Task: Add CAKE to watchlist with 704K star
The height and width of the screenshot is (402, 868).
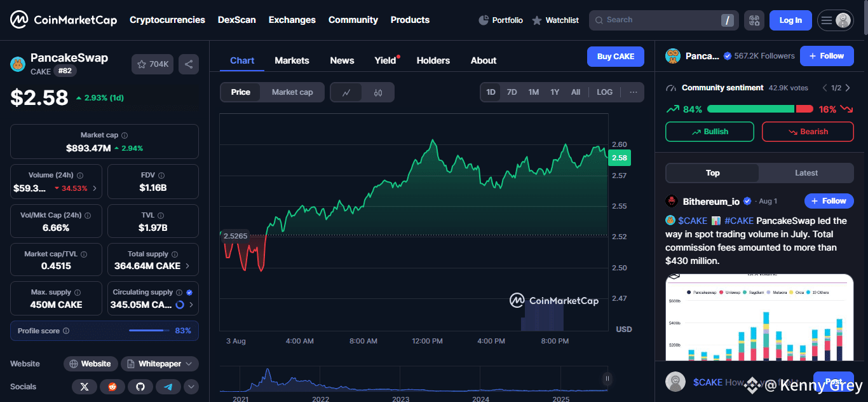Action: [x=153, y=64]
